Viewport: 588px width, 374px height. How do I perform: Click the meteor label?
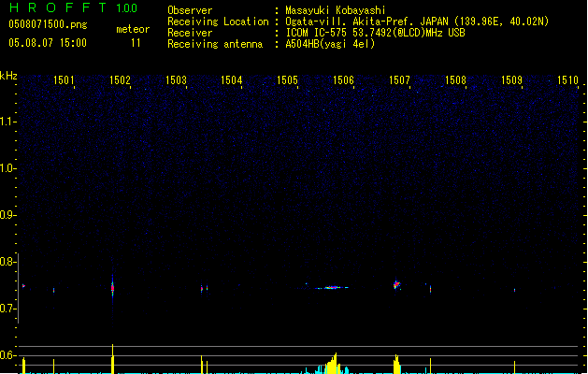click(133, 29)
